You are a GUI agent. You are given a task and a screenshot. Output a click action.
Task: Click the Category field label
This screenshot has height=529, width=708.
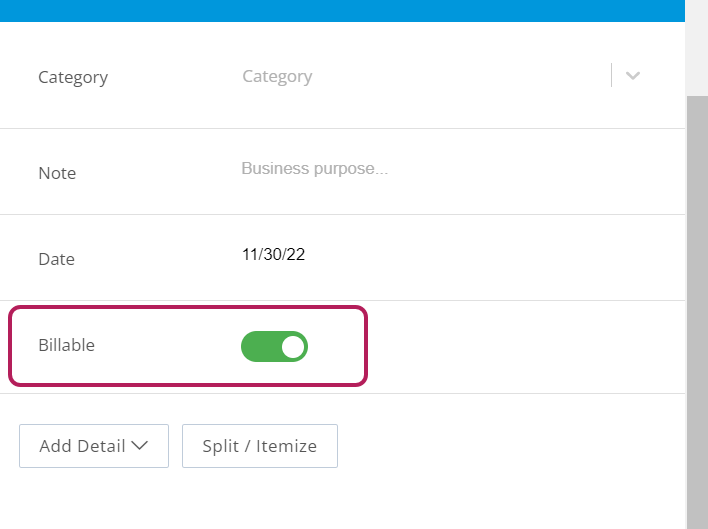pos(73,77)
